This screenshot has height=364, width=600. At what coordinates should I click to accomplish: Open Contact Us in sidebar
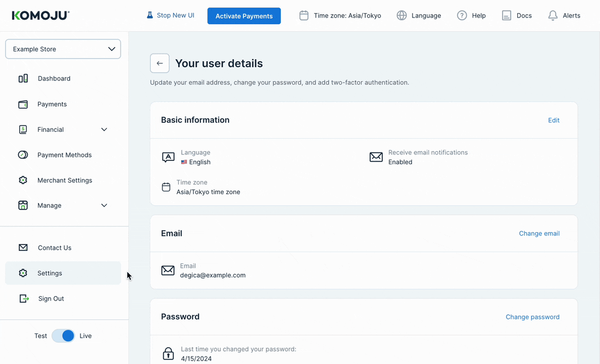coord(54,248)
